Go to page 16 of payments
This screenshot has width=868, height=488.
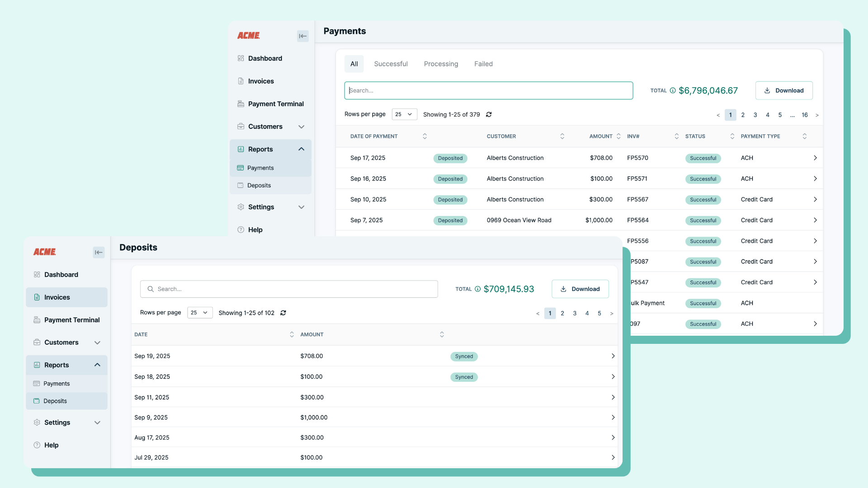point(805,115)
